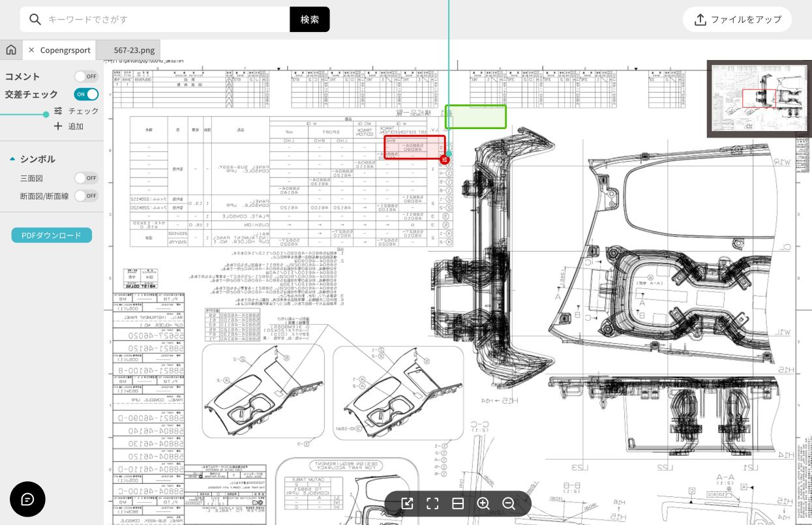Click the split view icon
Screen dimensions: 812x525
tap(458, 503)
